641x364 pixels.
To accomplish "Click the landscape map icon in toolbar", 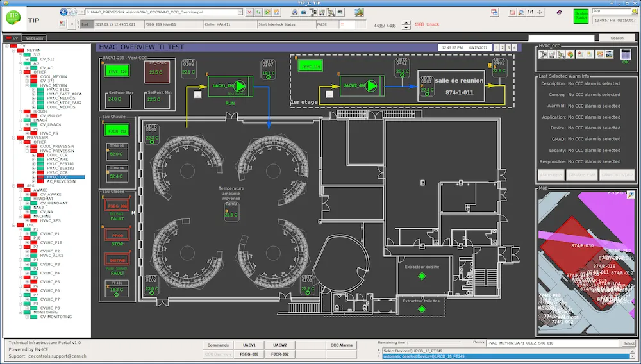I will [x=359, y=12].
